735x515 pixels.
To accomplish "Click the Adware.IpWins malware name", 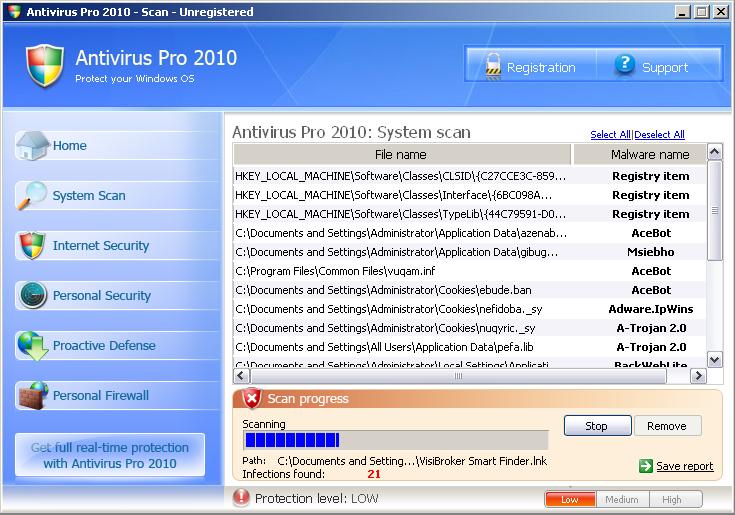I will [651, 309].
